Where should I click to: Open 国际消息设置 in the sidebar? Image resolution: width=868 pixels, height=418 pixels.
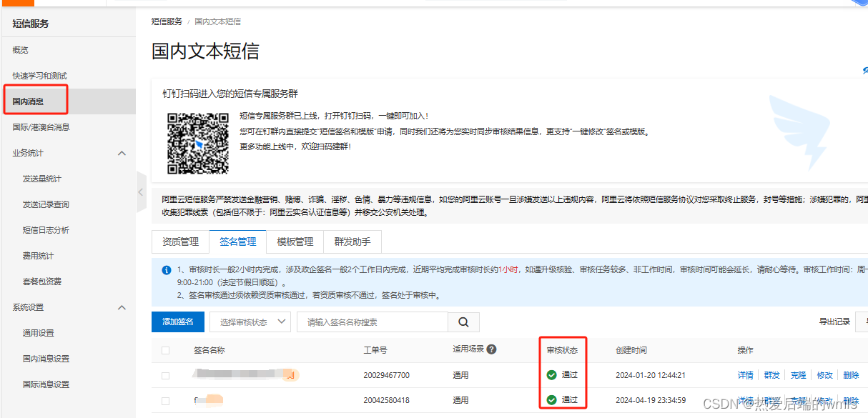pos(46,384)
